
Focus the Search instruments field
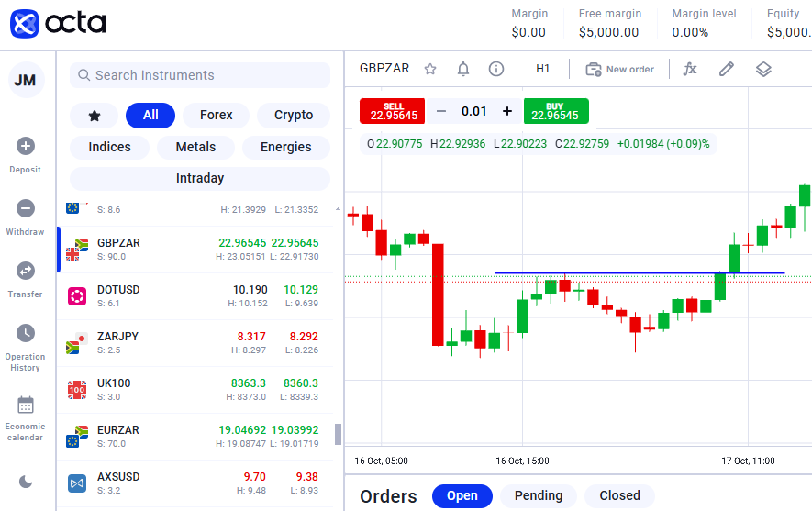pos(200,75)
